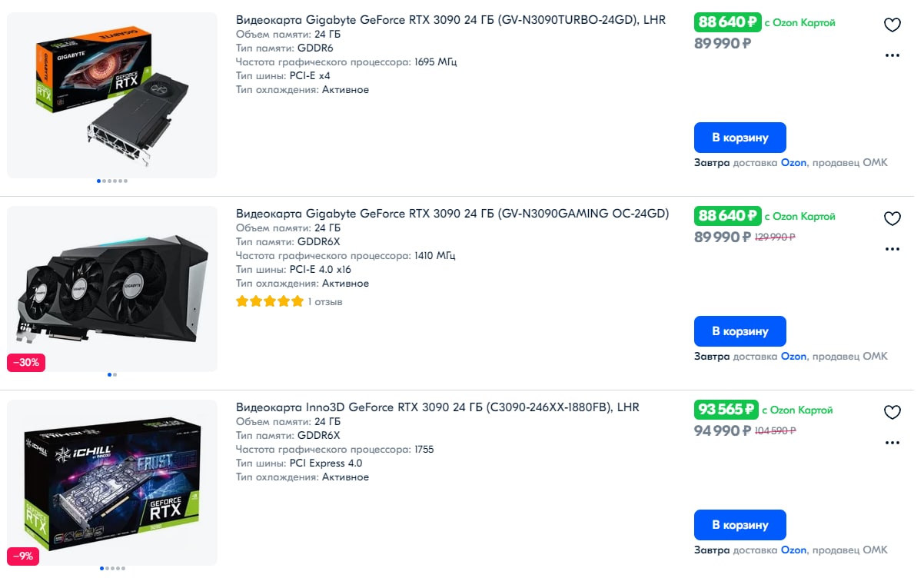The height and width of the screenshot is (578, 924).
Task: View Inno3D iChill Frostbite box image
Action: (112, 483)
